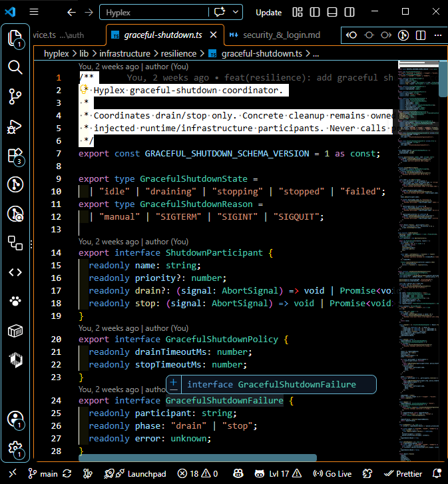Open the Run and Debug view
This screenshot has height=484, width=448.
[x=15, y=126]
